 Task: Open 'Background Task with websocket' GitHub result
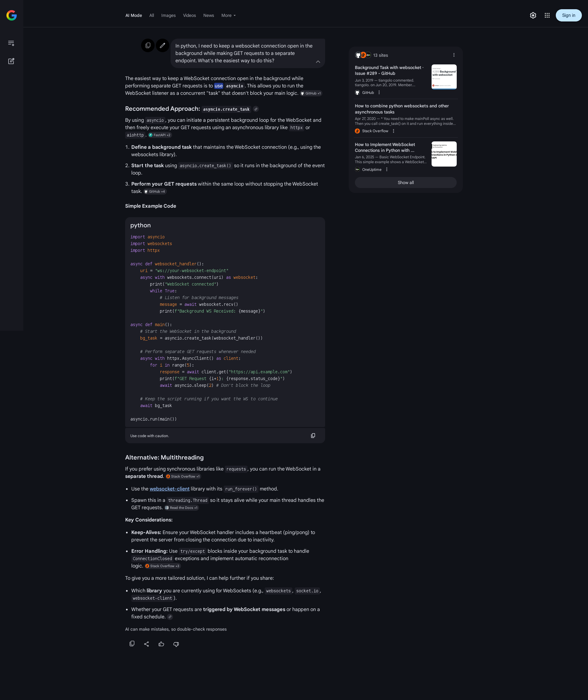pyautogui.click(x=389, y=70)
